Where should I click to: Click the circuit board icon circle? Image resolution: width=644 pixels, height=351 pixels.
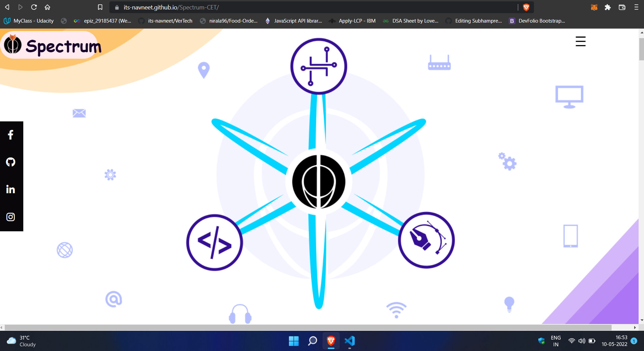319,66
